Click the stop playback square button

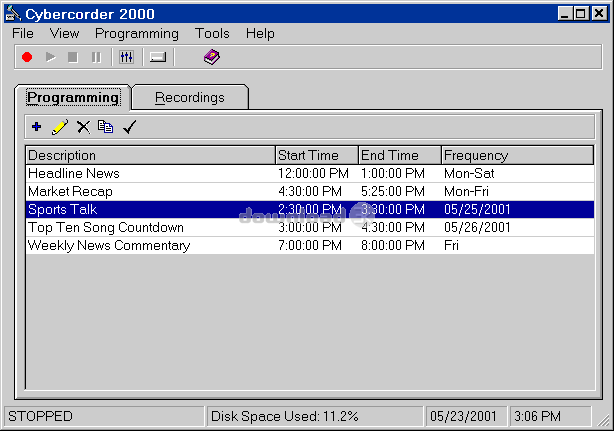[x=73, y=57]
